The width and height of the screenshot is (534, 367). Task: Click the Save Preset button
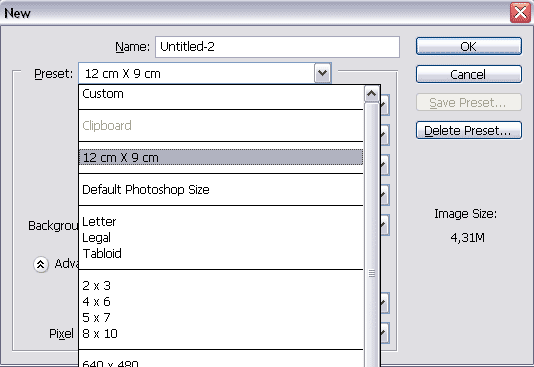469,102
